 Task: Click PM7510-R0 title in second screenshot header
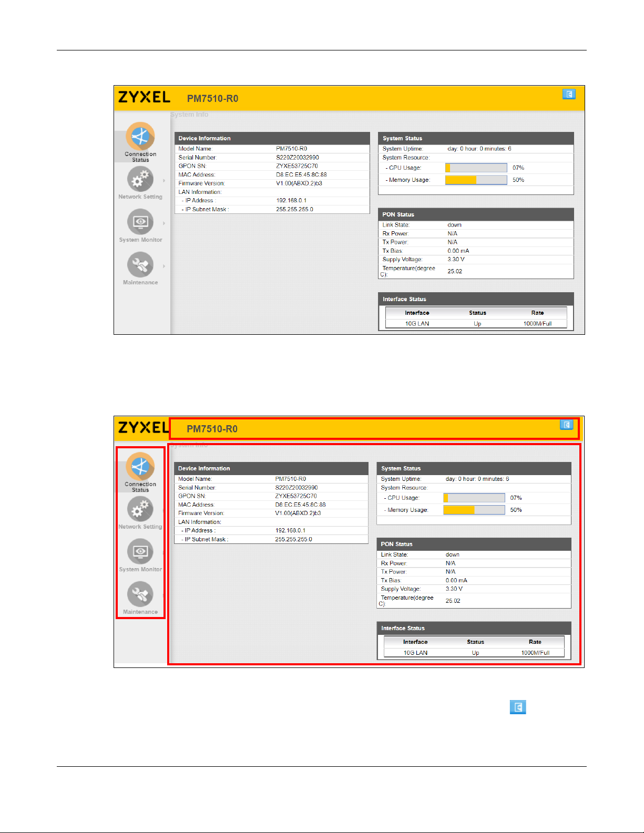pos(212,429)
